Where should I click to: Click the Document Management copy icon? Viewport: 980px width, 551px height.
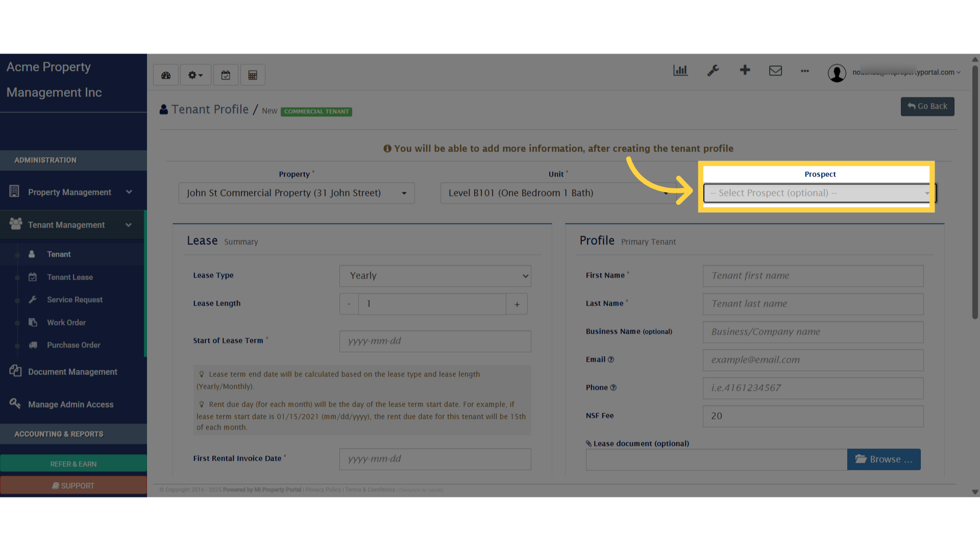[x=15, y=371]
